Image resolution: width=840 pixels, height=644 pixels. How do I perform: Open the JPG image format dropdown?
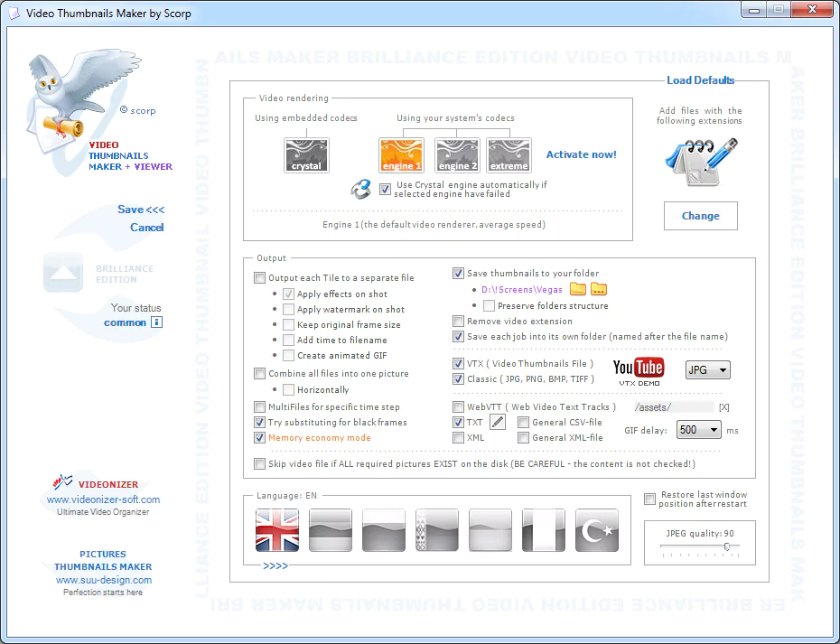tap(708, 370)
